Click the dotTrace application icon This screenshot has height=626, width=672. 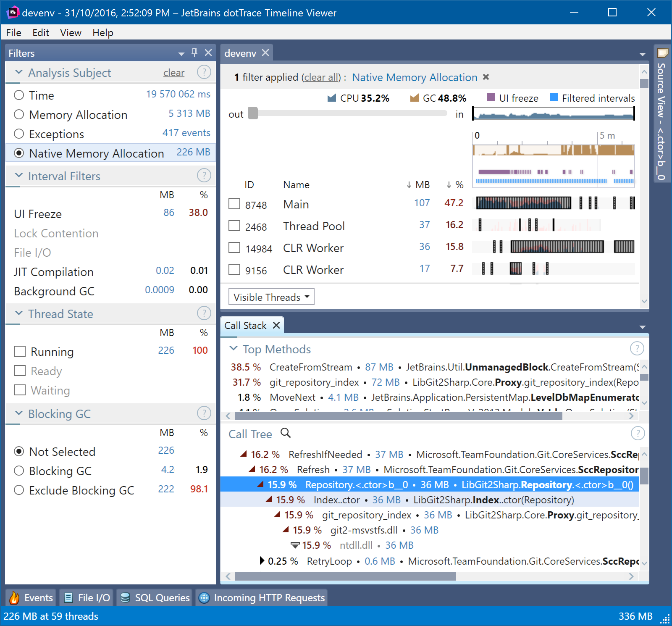pos(13,12)
